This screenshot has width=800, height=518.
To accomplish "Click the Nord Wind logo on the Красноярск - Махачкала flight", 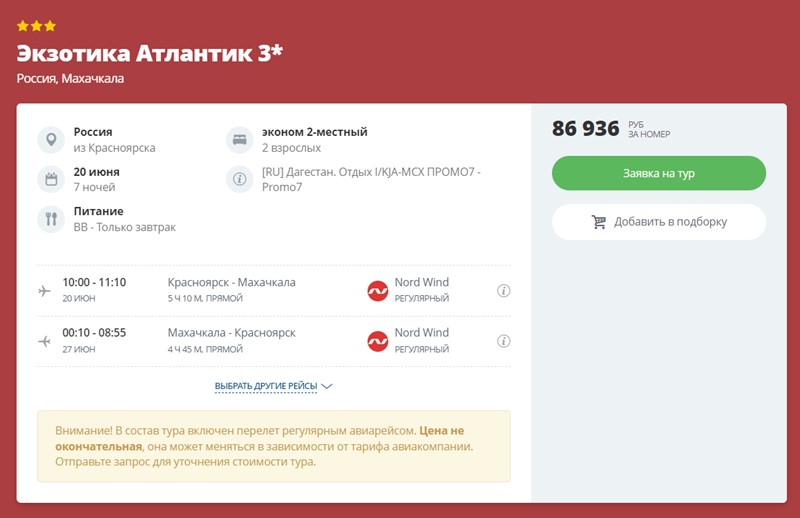I will (x=378, y=291).
